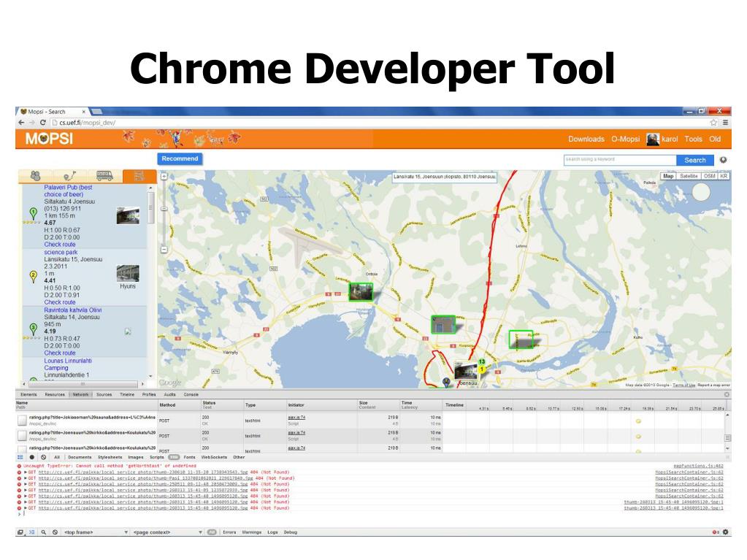
Task: Click the blue Recommend button
Action: (x=180, y=159)
